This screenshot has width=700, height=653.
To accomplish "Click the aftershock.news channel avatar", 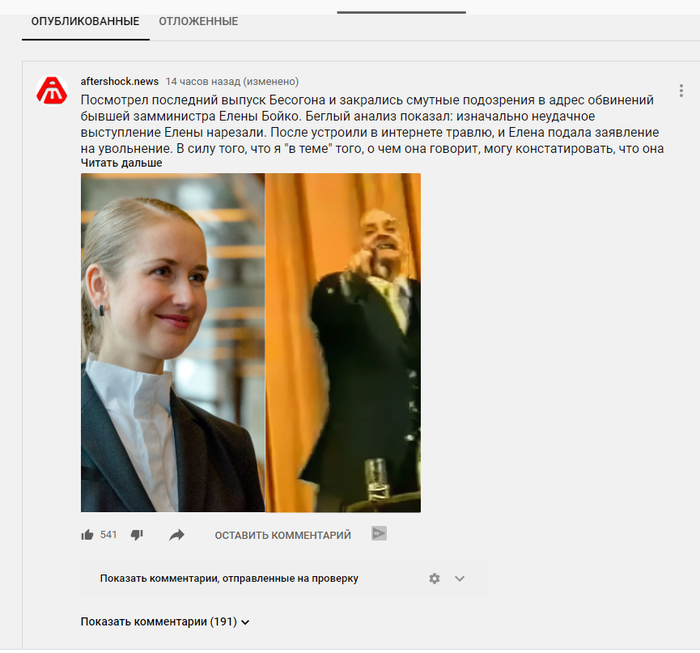I will [52, 91].
